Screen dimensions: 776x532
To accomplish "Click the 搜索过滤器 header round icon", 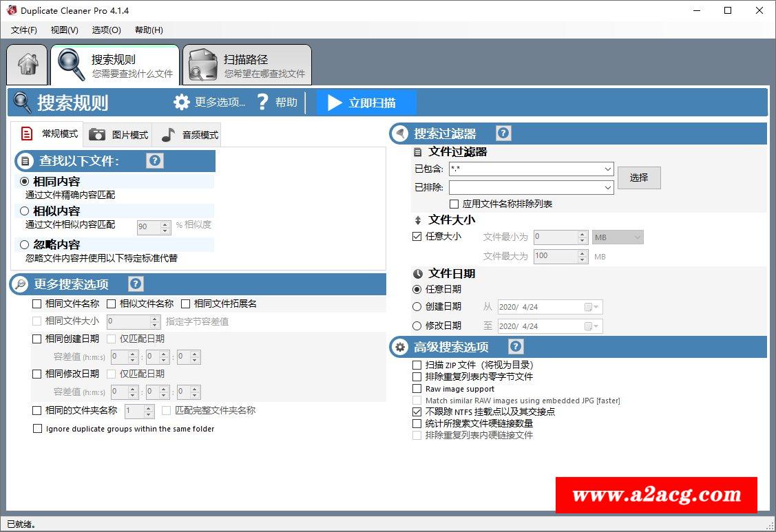I will (400, 134).
